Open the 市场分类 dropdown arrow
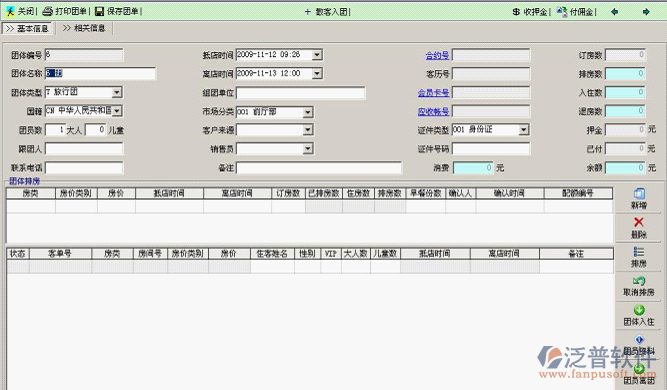This screenshot has height=390, width=667. click(x=308, y=112)
